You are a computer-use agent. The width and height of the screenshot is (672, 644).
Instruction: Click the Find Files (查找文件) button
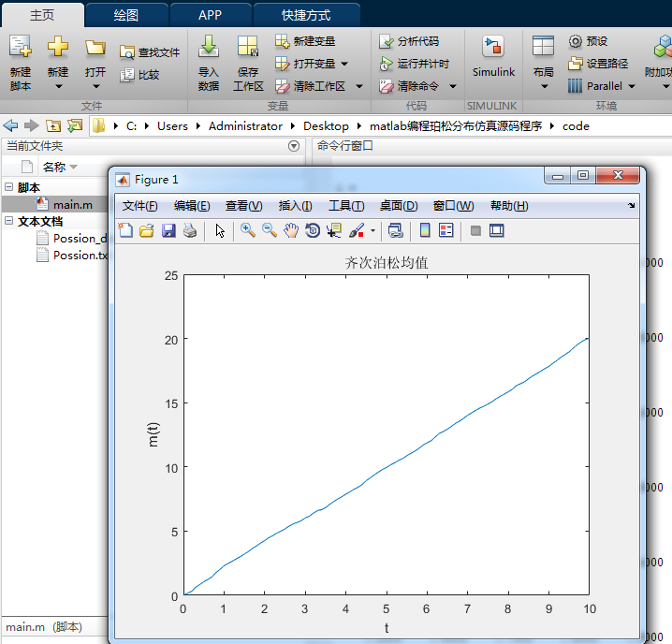click(x=150, y=52)
